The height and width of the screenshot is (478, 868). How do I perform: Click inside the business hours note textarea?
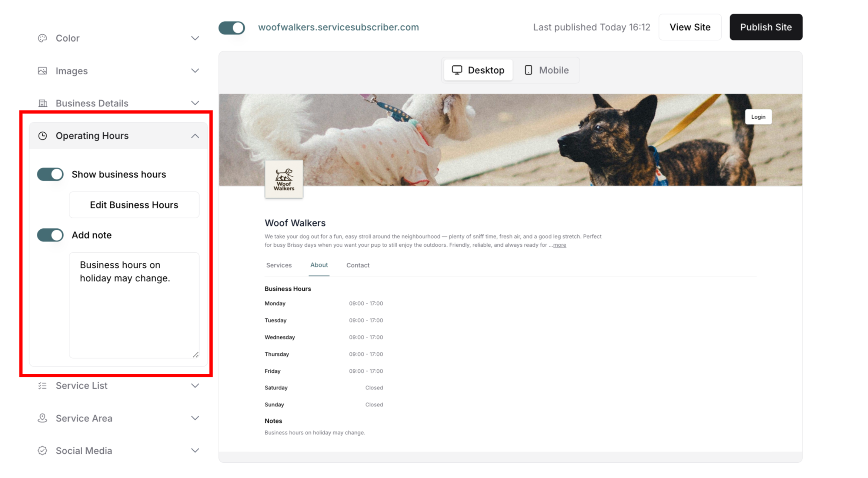[134, 305]
